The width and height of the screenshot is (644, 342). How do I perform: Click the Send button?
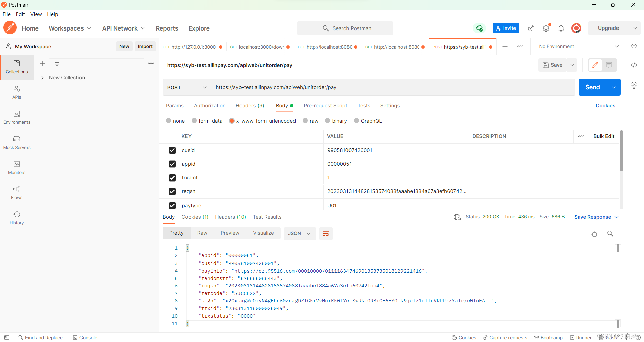(593, 87)
